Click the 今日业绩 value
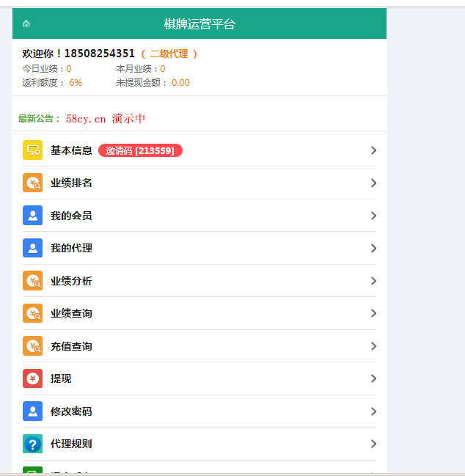 pos(69,69)
